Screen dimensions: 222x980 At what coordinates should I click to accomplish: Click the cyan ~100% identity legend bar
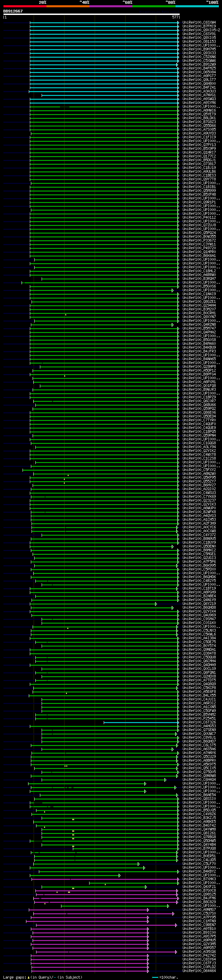click(197, 6)
